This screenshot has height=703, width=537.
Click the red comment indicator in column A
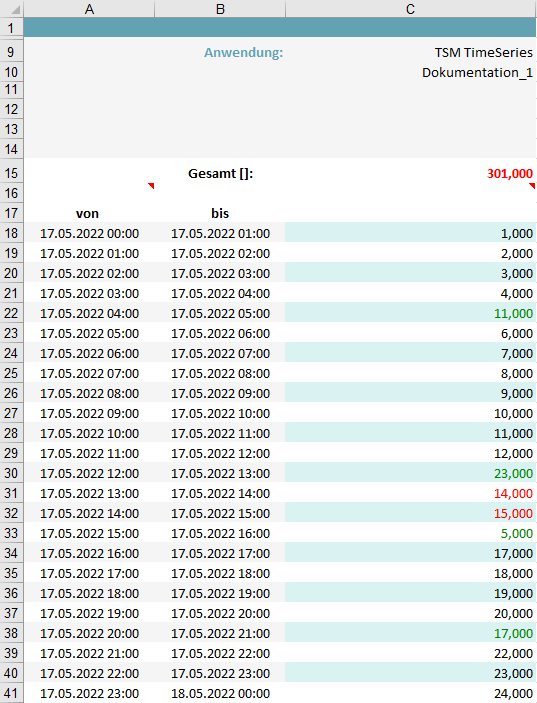point(152,185)
